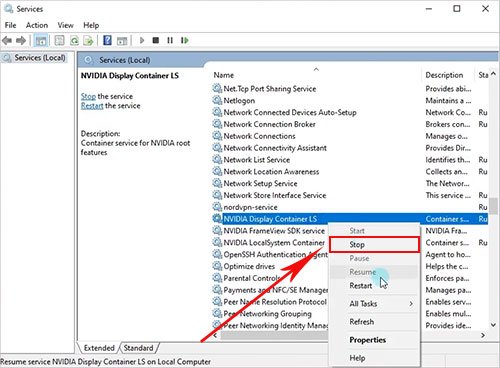
Task: Toggle the Show/Hide Console Tree icon
Action: coord(41,41)
